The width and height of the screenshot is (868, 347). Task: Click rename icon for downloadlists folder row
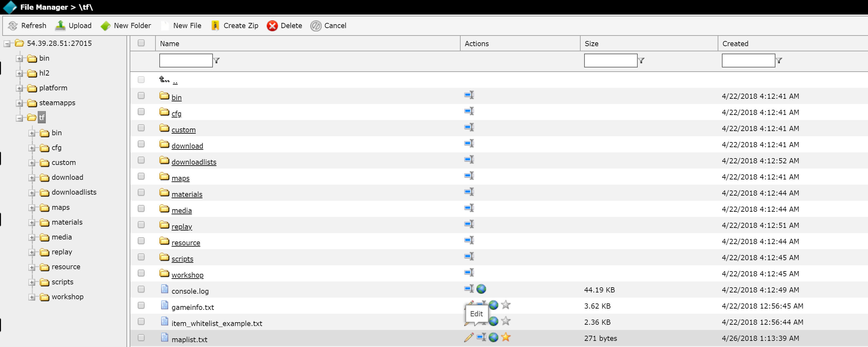(469, 160)
